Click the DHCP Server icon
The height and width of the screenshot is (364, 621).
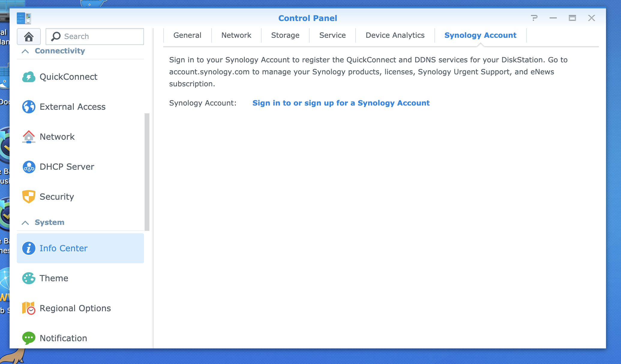click(x=28, y=166)
